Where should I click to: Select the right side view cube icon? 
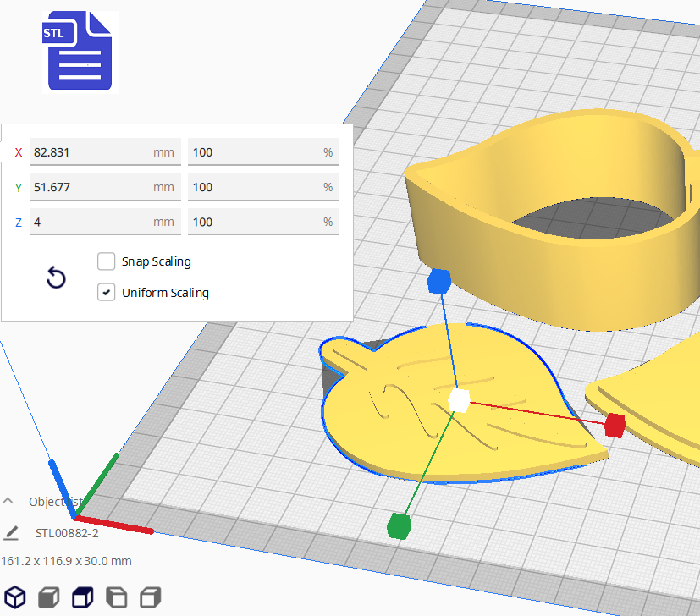click(150, 597)
